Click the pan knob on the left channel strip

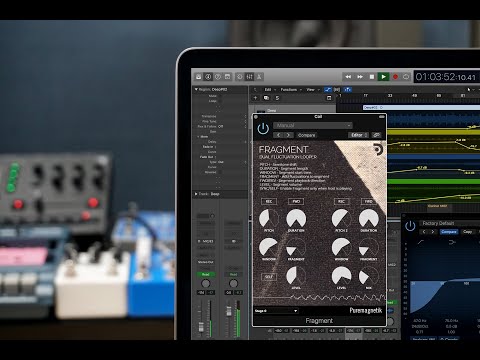click(206, 283)
